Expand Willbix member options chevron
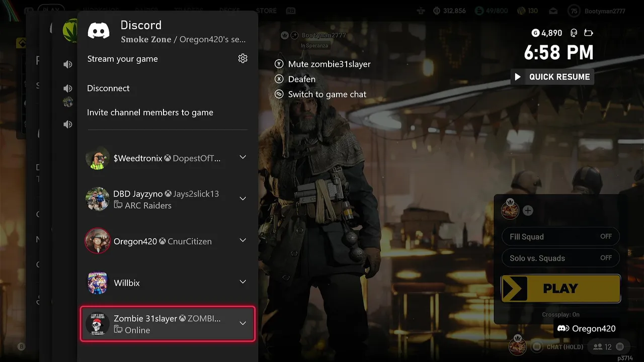 click(x=243, y=282)
